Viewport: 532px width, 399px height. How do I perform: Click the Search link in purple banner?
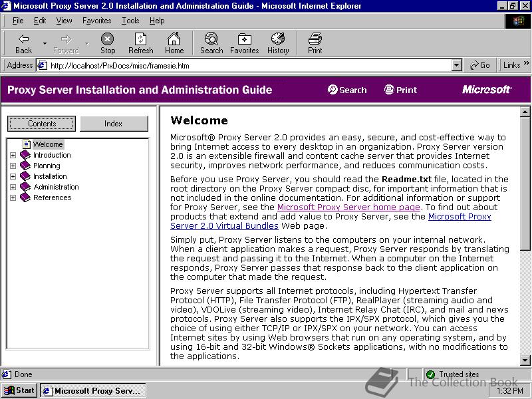[347, 90]
